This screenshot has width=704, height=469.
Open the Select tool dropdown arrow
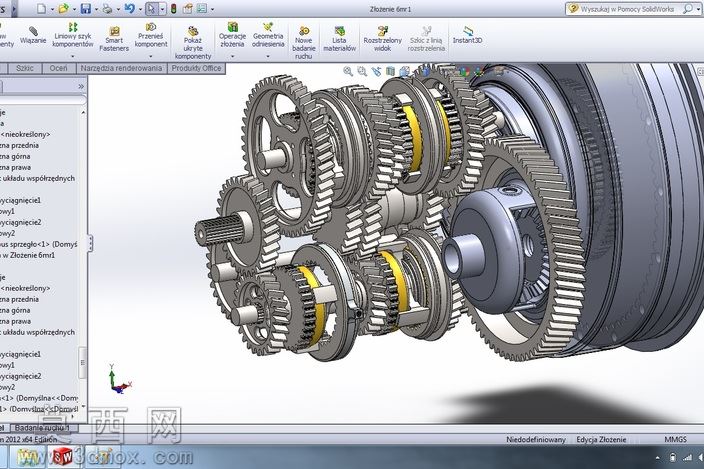click(x=162, y=9)
